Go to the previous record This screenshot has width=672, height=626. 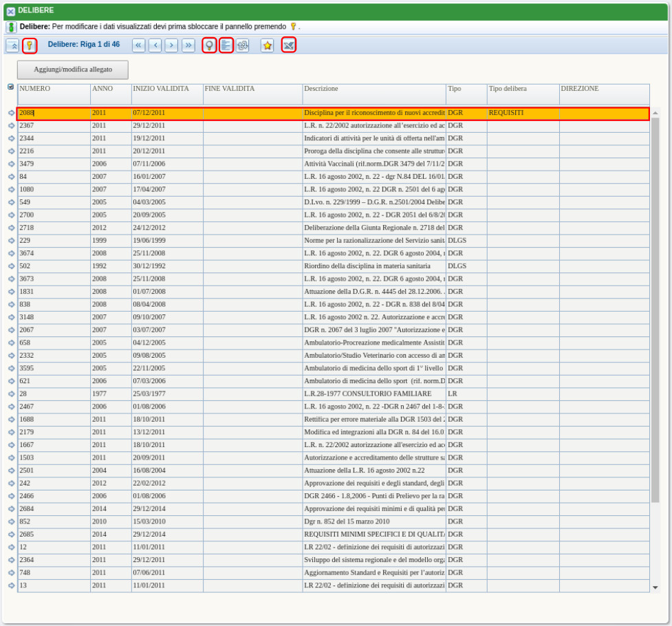point(155,45)
